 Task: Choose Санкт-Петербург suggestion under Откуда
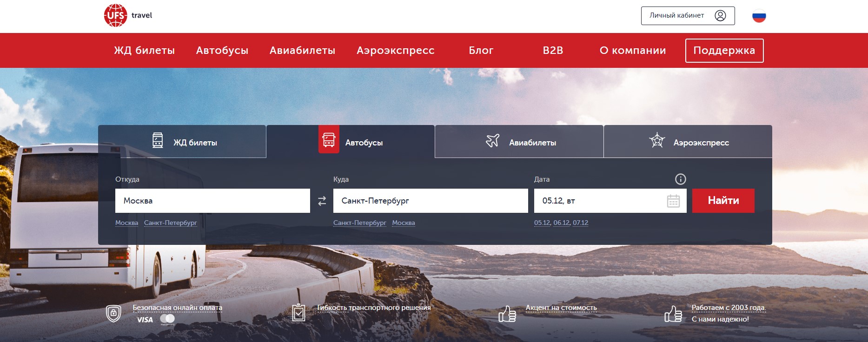170,223
